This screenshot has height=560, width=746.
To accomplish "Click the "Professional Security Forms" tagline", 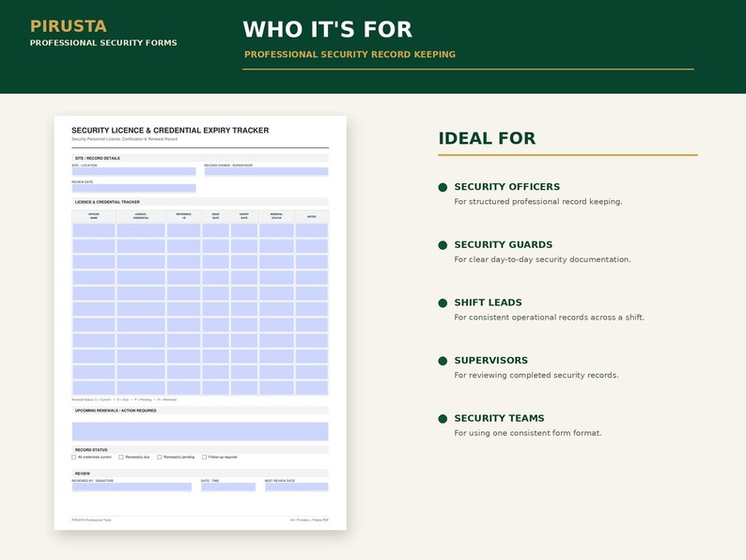I will click(x=103, y=43).
